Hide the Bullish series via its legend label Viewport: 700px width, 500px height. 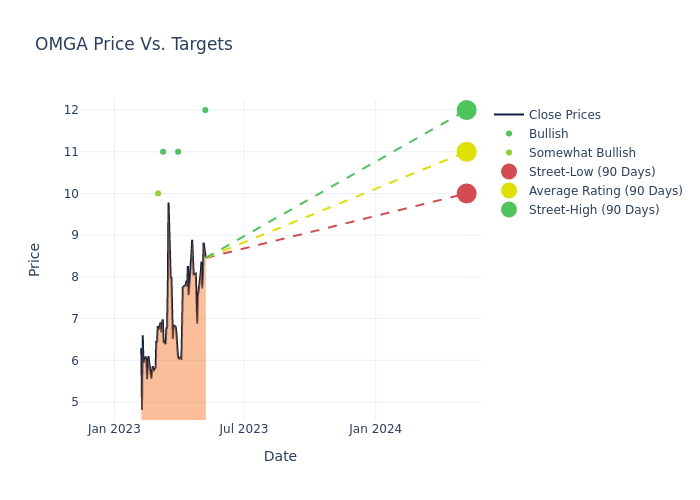pos(548,134)
